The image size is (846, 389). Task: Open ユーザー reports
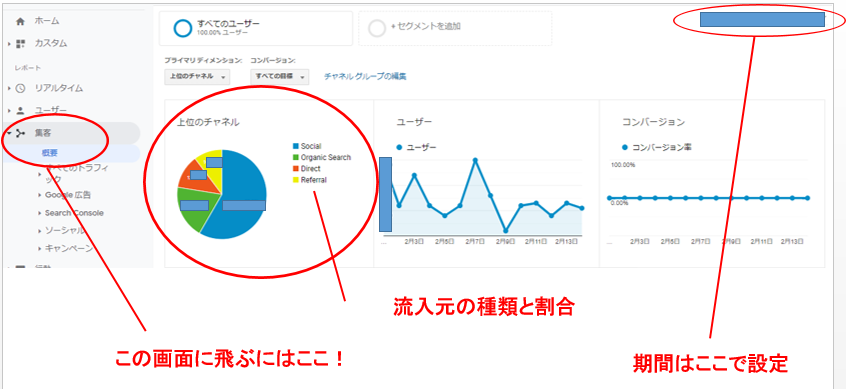click(x=51, y=111)
